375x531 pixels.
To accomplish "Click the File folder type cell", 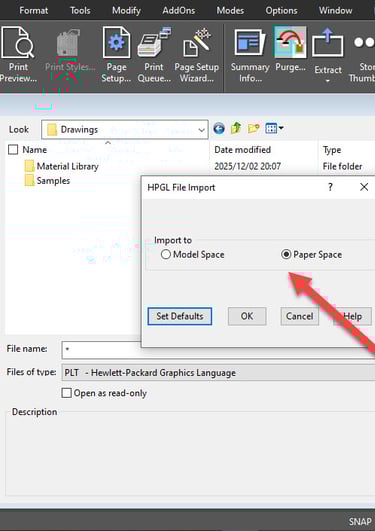I will pyautogui.click(x=342, y=166).
